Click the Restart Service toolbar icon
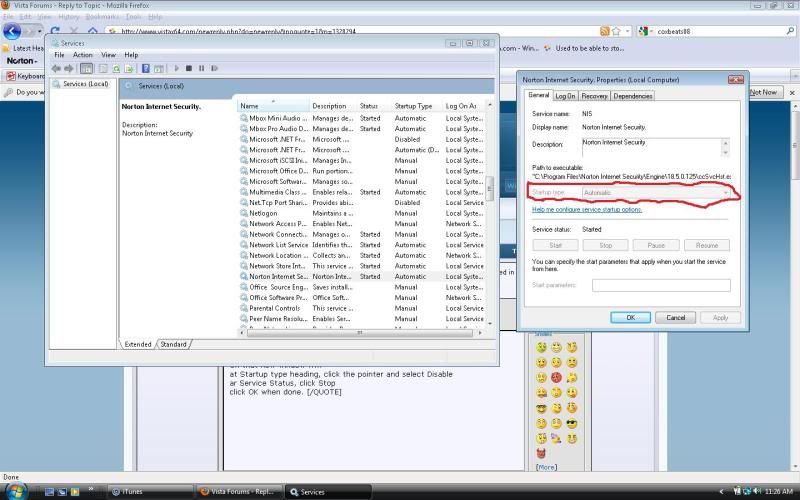Screen dimensions: 800x500 [214, 68]
